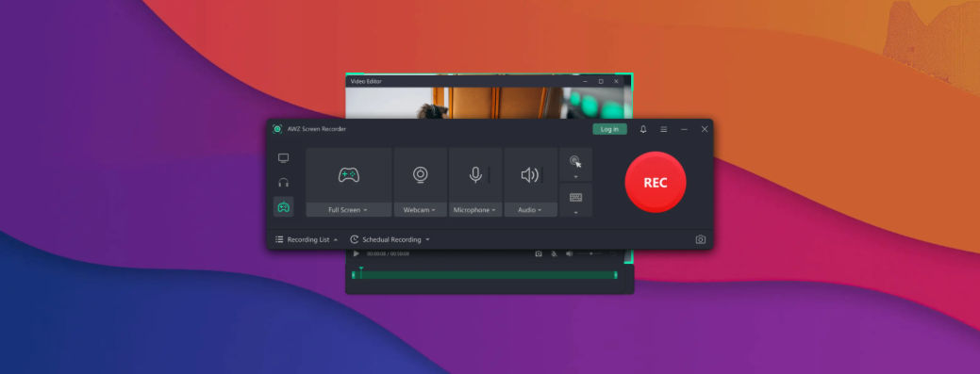This screenshot has width=980, height=374.
Task: Expand the Webcam source dropdown
Action: coord(420,210)
